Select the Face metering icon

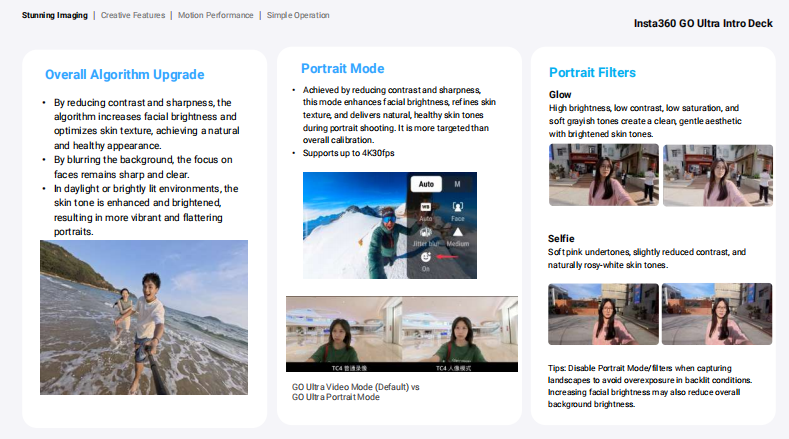coord(457,207)
